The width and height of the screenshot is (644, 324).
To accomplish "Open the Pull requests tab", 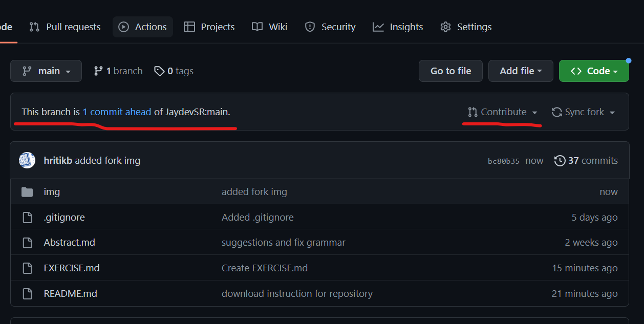I will pos(65,27).
